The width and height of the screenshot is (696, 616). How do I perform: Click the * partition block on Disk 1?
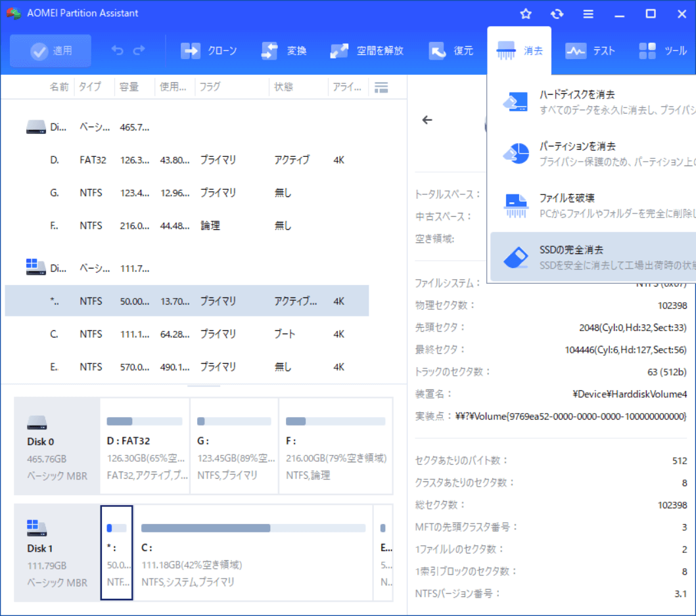pos(117,552)
